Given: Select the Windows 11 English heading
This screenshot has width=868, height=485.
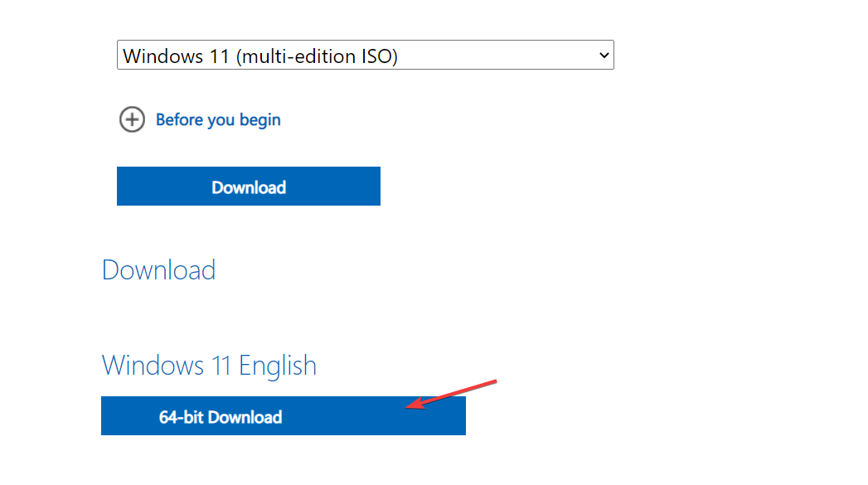Looking at the screenshot, I should tap(209, 365).
